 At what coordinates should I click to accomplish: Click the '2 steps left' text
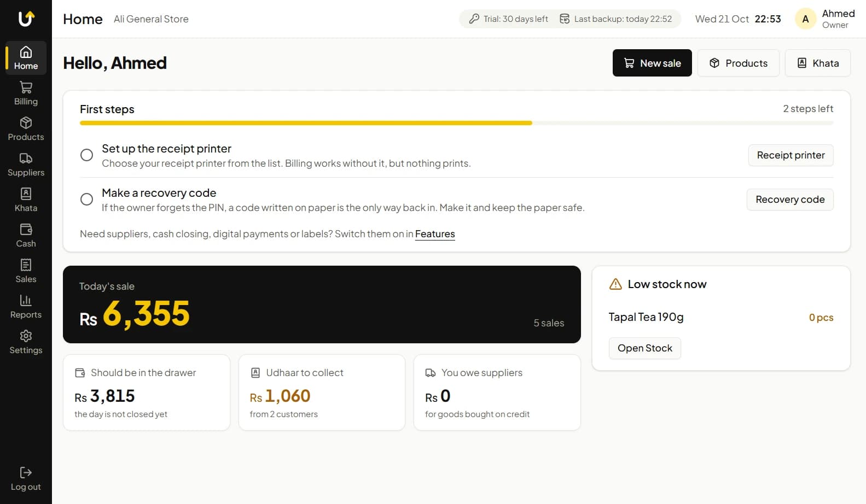808,109
